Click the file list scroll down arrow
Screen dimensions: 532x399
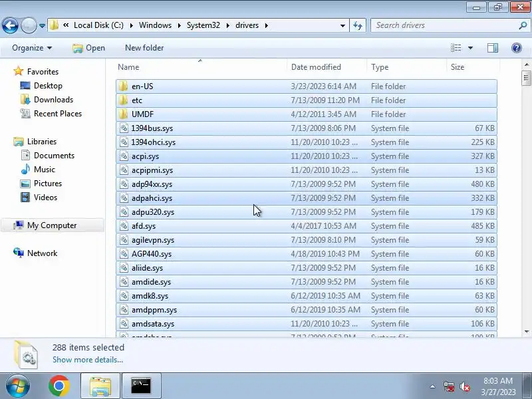526,331
